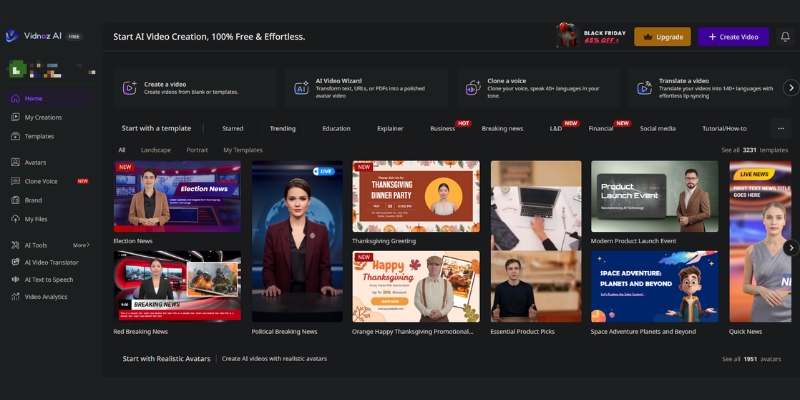Click the AI Tools sidebar icon
The width and height of the screenshot is (800, 400).
pos(15,245)
